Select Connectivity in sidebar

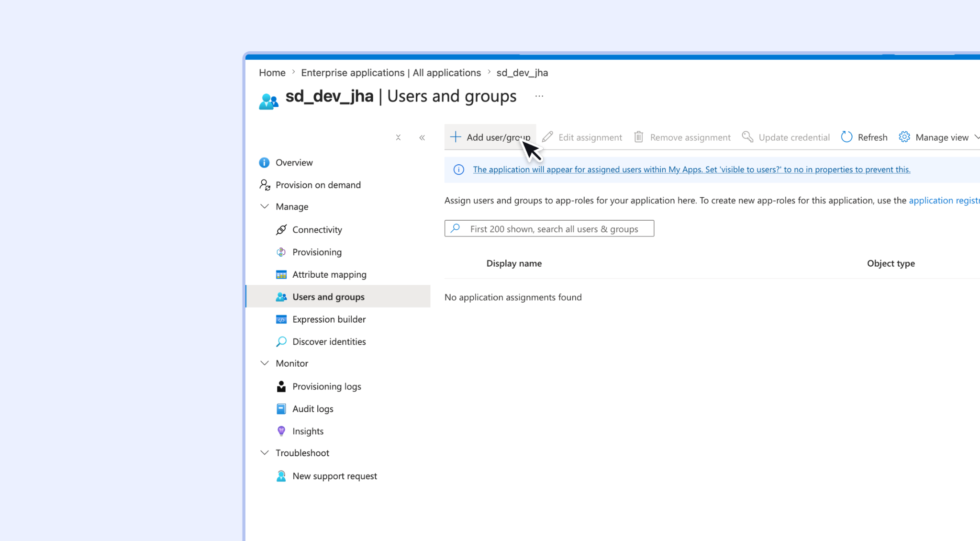[x=317, y=230]
